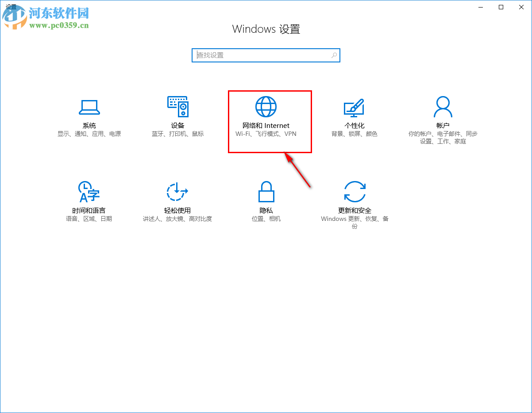The width and height of the screenshot is (532, 413).
Task: Open 帐户 settings for your account
Action: [x=443, y=120]
